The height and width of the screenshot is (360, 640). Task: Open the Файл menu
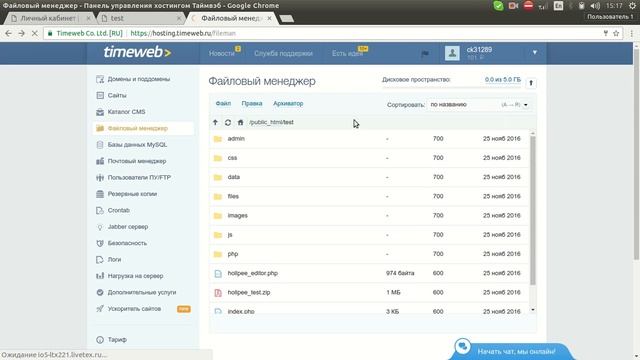click(223, 104)
